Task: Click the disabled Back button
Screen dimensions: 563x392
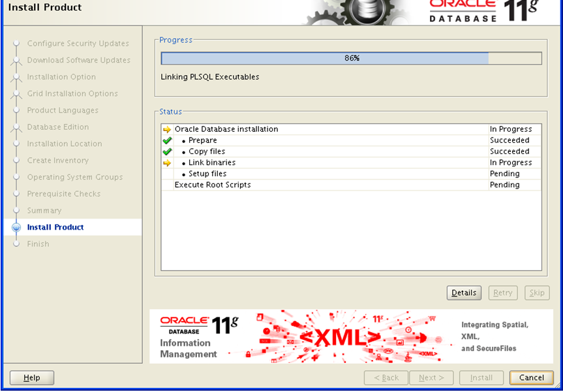Action: pos(386,378)
